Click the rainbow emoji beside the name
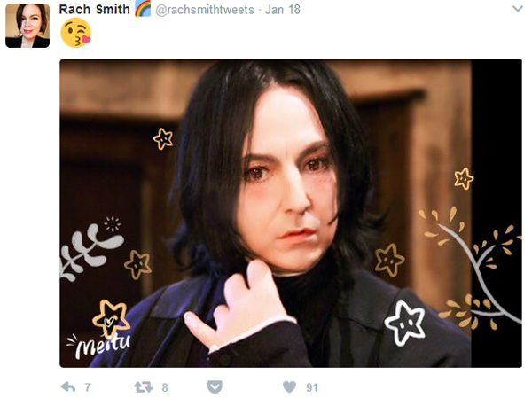532x398 pixels. 143,9
